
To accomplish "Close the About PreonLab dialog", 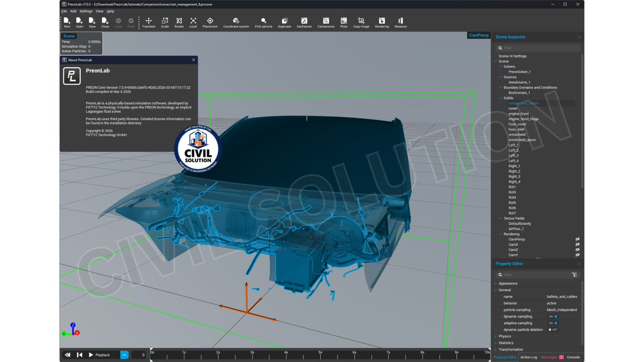I will point(194,60).
